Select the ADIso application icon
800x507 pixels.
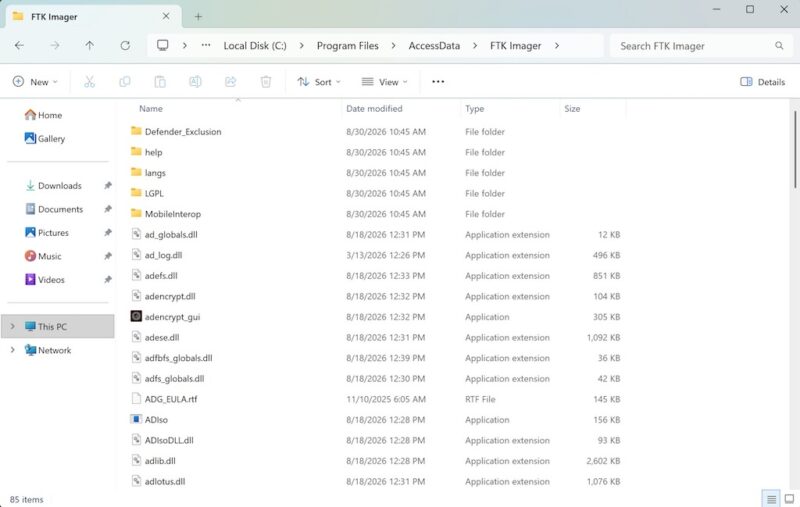point(136,419)
